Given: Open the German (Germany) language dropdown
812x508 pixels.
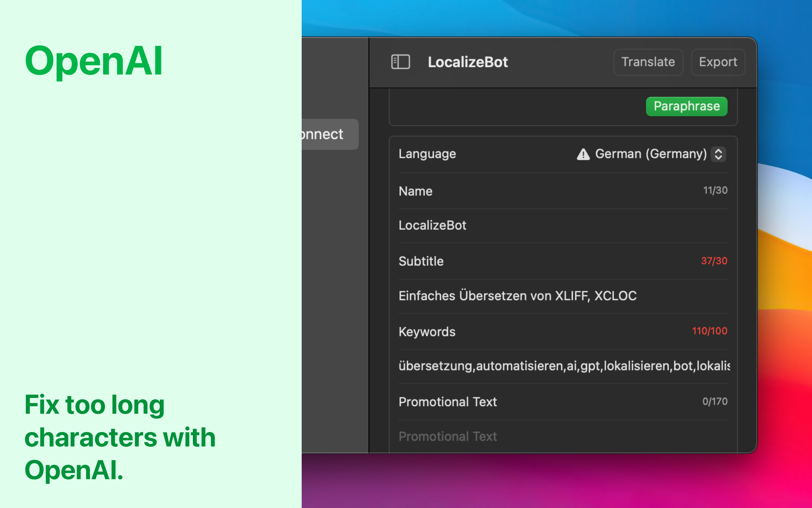Looking at the screenshot, I should point(660,154).
